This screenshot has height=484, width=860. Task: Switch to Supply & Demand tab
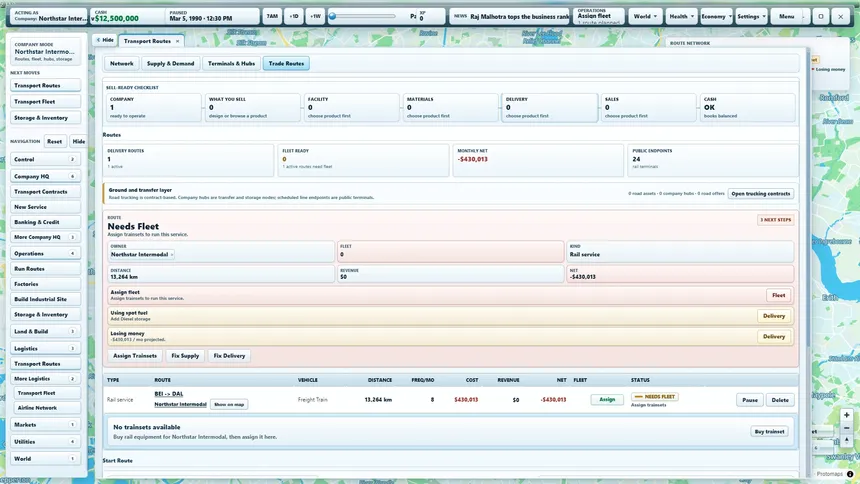pos(171,64)
